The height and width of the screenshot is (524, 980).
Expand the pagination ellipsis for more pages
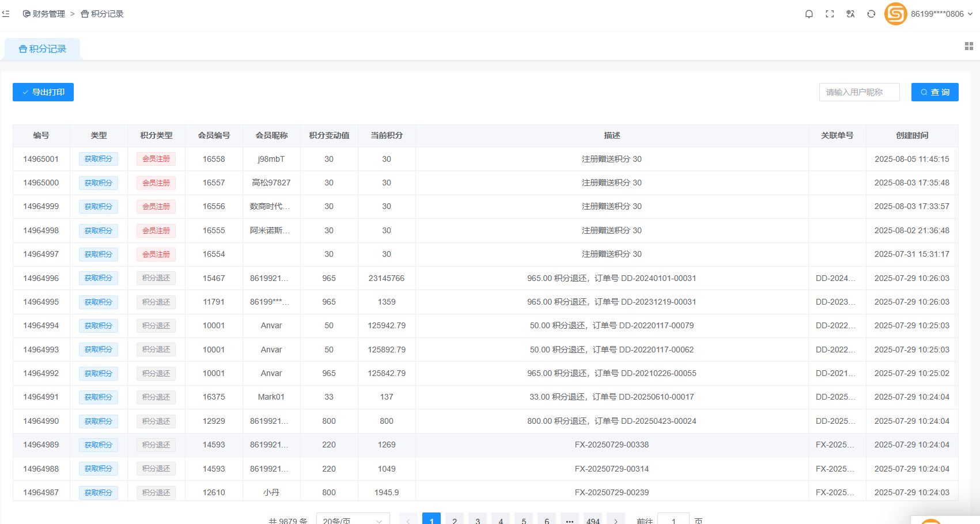570,519
